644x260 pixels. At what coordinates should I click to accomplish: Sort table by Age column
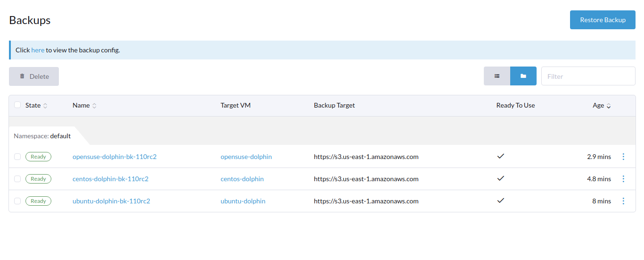pos(602,105)
